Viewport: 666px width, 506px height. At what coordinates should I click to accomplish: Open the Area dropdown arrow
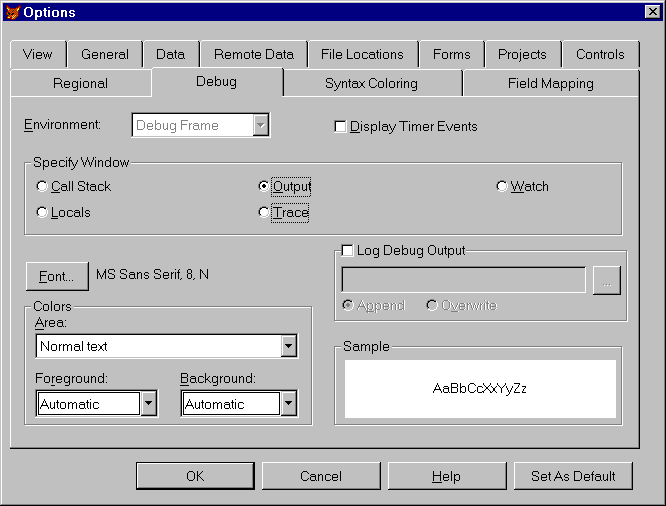tap(288, 346)
